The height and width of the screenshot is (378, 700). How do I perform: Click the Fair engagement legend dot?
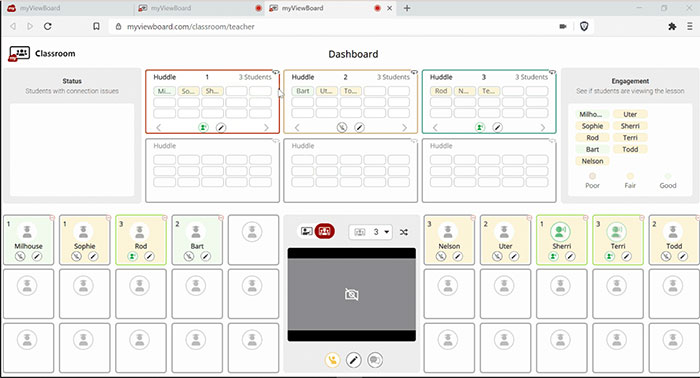630,176
